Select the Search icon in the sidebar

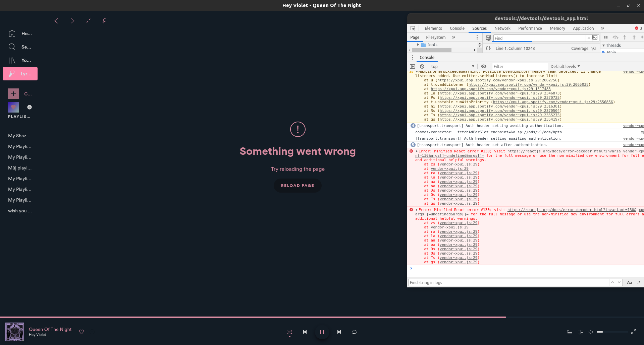click(12, 47)
